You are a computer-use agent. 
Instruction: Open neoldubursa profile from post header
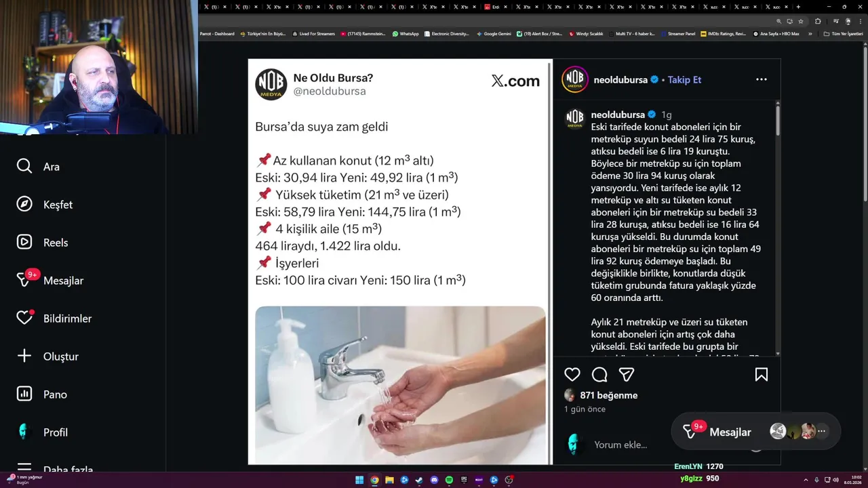620,80
